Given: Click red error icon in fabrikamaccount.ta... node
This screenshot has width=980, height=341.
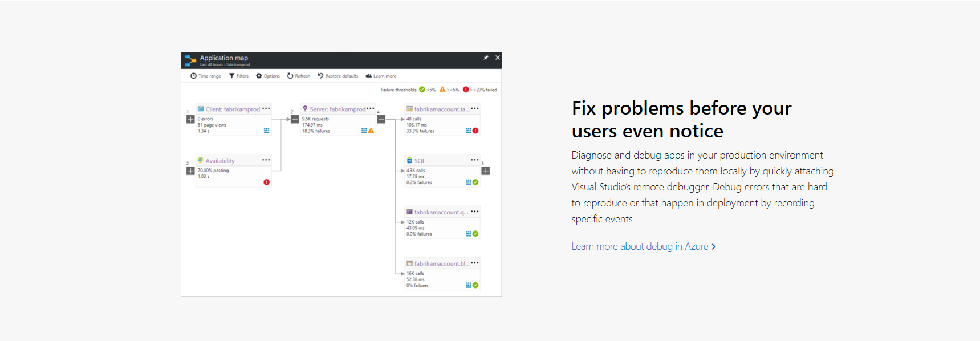Looking at the screenshot, I should [x=475, y=131].
